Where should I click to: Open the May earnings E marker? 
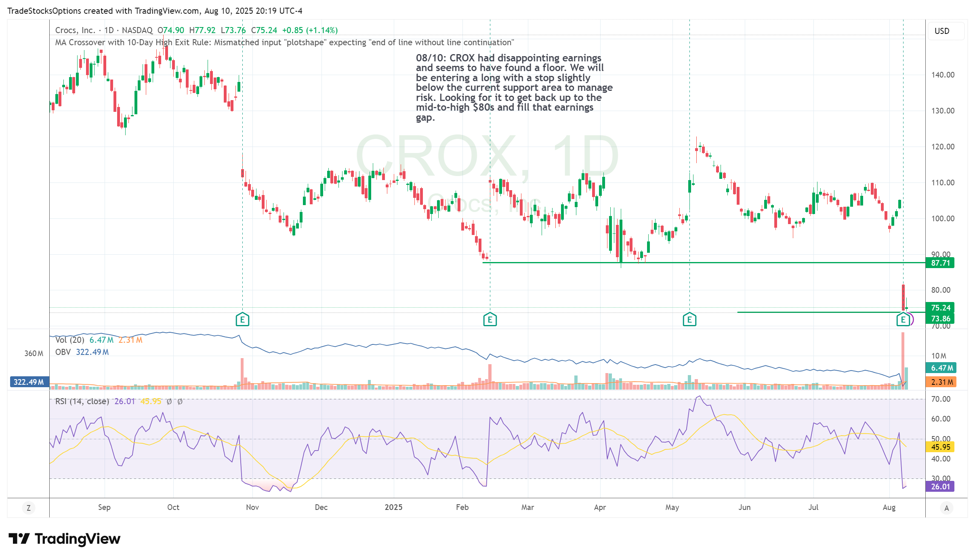pos(689,320)
